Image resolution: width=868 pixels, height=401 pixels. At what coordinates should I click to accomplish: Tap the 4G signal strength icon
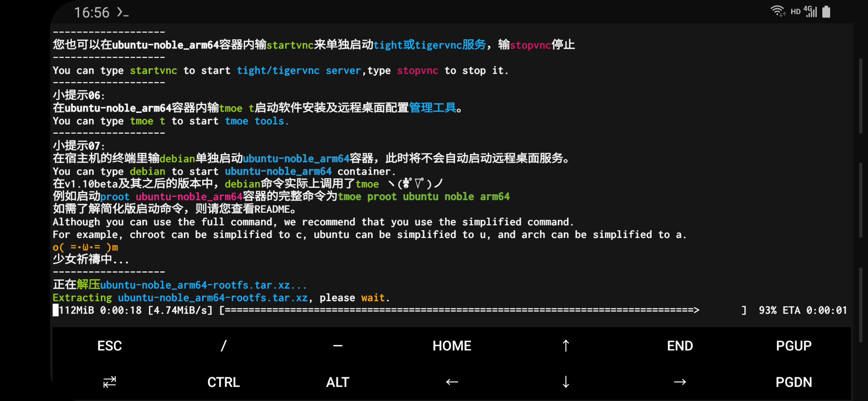click(811, 11)
